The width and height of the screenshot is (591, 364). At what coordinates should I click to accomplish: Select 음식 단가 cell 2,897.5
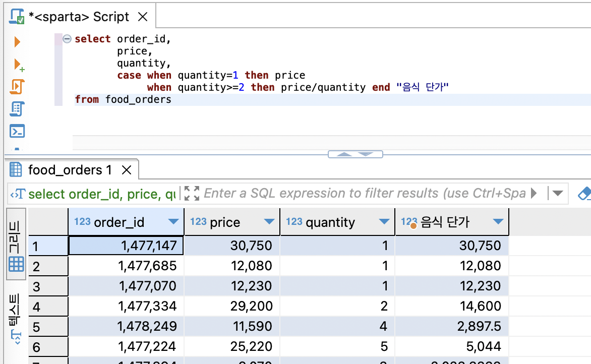(x=452, y=326)
